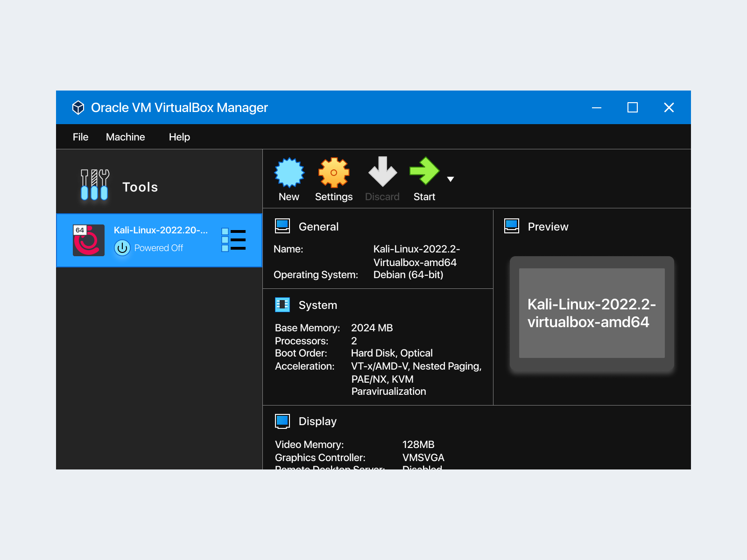Click the Hard Disk, Optical boot order value
Image resolution: width=747 pixels, height=560 pixels.
[392, 353]
